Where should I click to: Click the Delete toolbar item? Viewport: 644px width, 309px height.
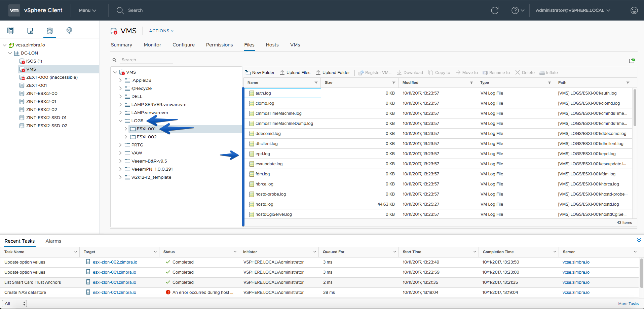click(x=525, y=72)
